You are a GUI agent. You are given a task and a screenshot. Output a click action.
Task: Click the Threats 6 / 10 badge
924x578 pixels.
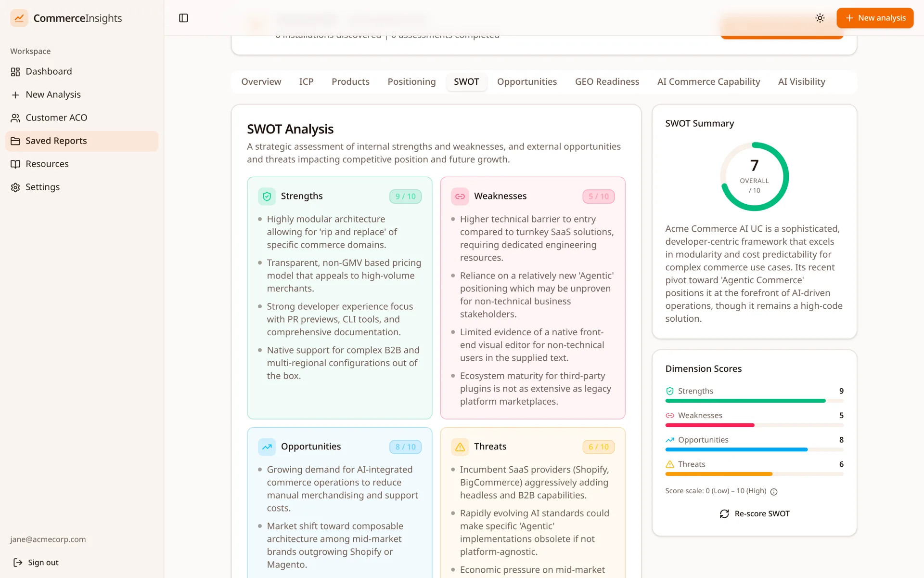pos(598,447)
